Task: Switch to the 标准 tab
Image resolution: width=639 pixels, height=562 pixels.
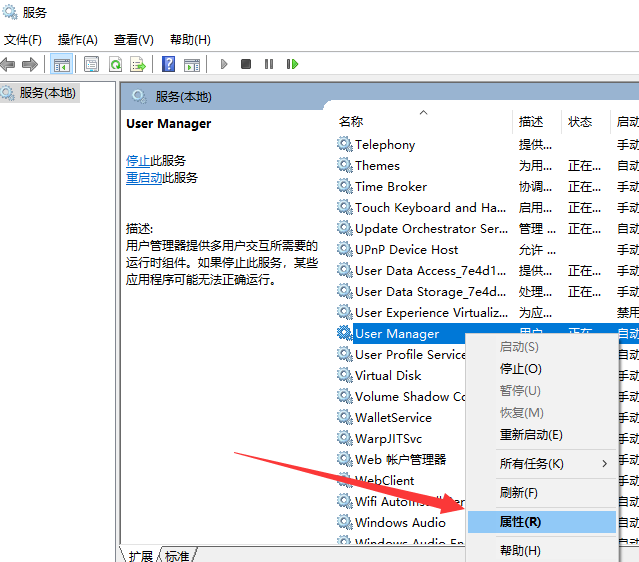Action: click(177, 555)
